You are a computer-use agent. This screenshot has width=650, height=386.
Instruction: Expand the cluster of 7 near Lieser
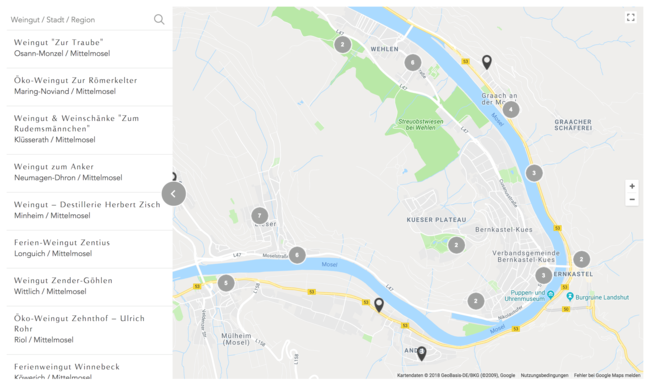pyautogui.click(x=260, y=216)
